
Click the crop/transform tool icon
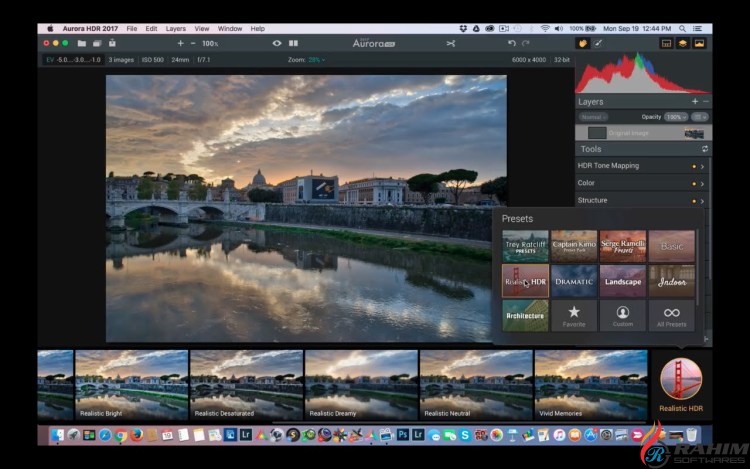450,43
